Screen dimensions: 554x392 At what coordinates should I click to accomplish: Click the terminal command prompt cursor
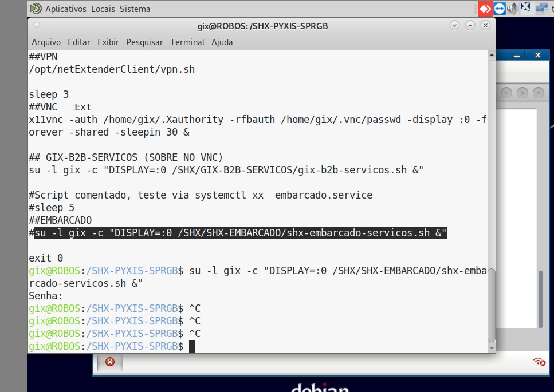pos(192,346)
